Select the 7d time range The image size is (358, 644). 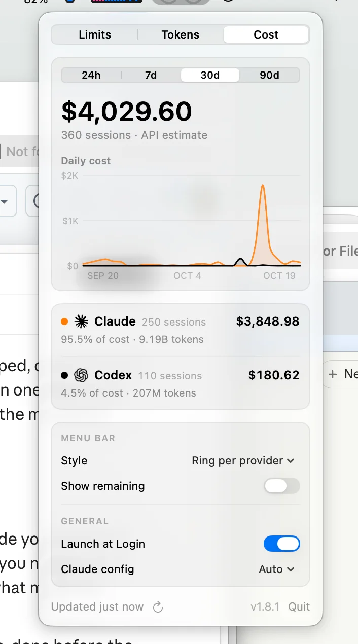point(151,75)
